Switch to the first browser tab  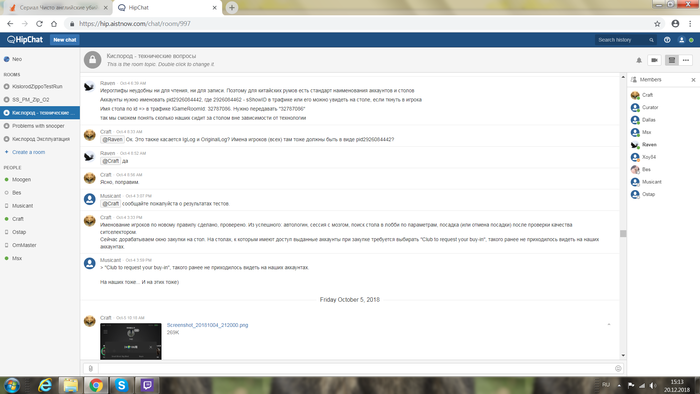click(57, 8)
